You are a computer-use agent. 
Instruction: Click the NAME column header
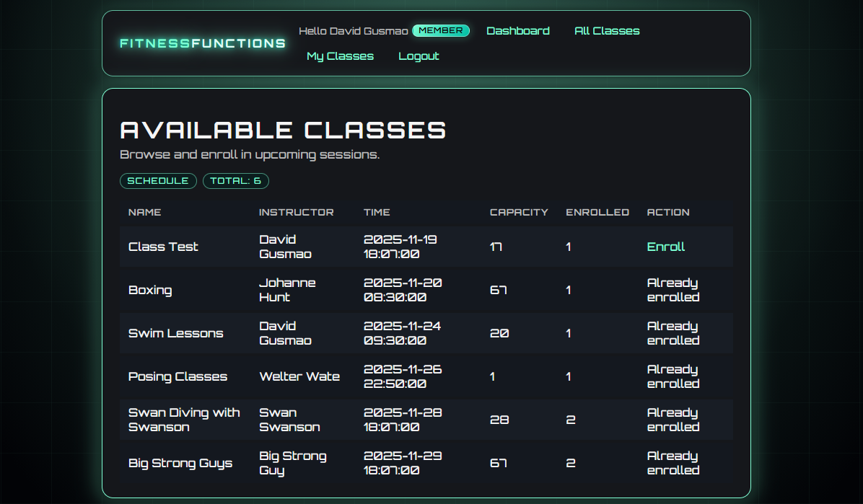[x=145, y=212]
